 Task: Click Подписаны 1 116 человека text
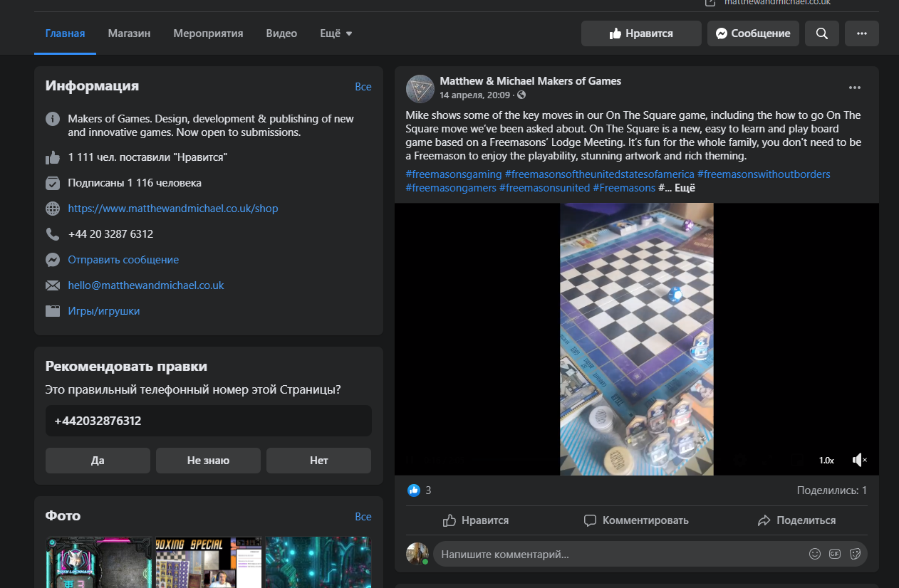[135, 183]
